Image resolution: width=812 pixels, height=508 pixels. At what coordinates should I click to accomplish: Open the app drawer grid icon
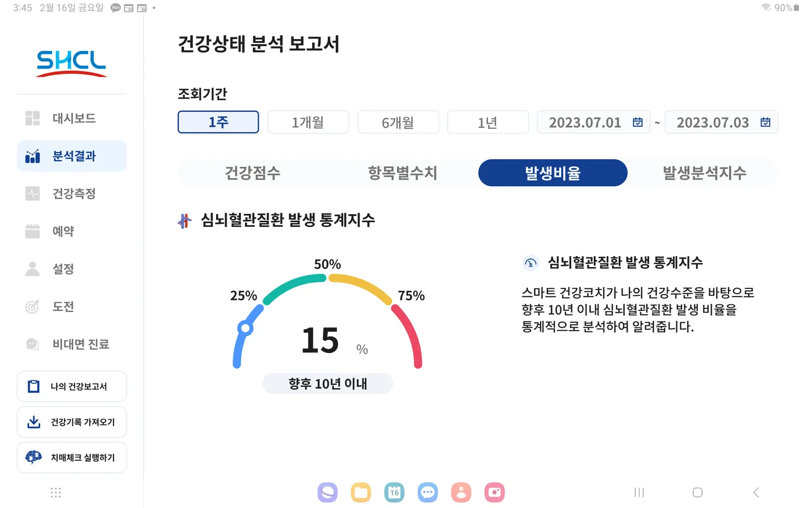pos(55,493)
